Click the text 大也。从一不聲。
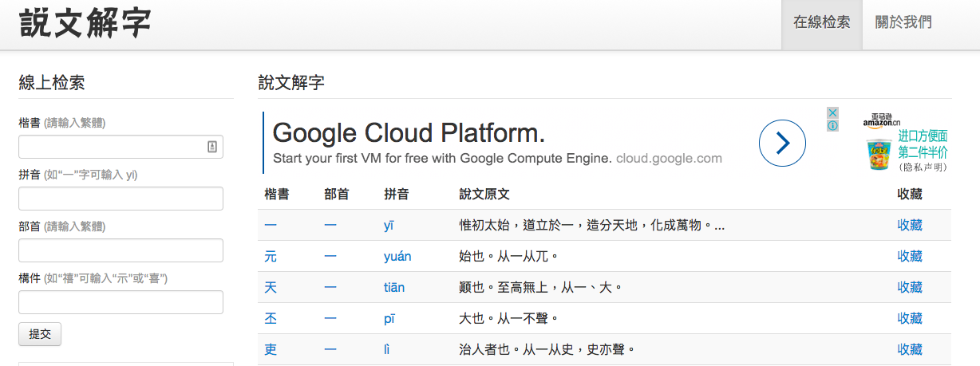Viewport: 980px width, 366px height. click(508, 319)
